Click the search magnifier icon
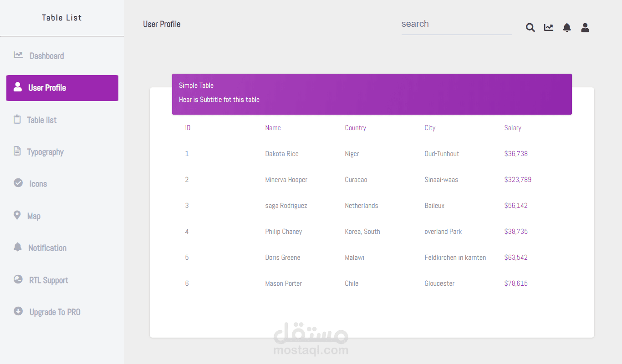The width and height of the screenshot is (622, 364). 530,28
